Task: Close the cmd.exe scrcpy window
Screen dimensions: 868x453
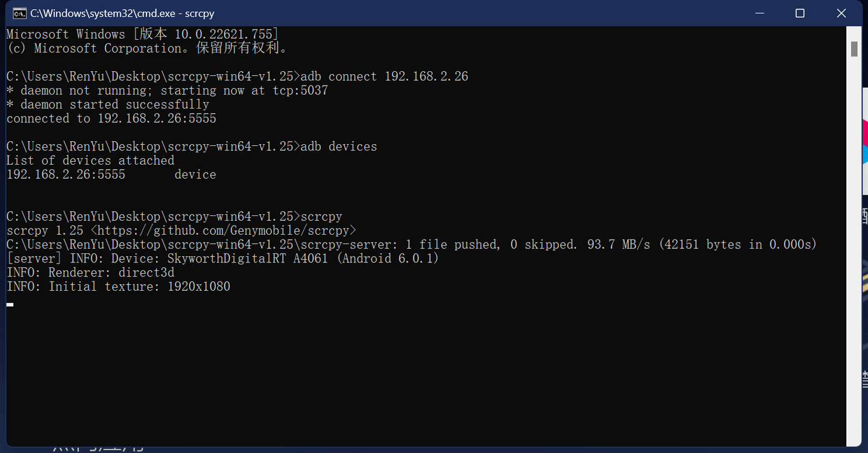Action: click(841, 13)
